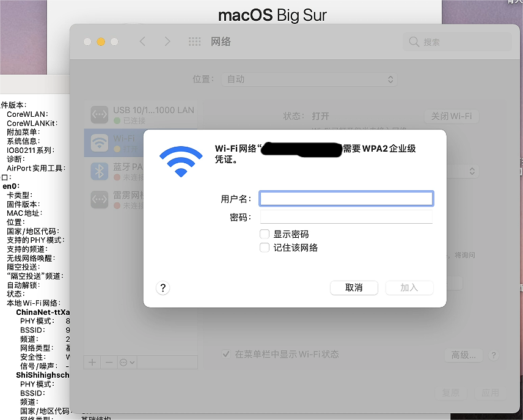Screen dimensions: 523x420
Task: Toggle the 记住该网络 checkbox
Action: point(265,248)
